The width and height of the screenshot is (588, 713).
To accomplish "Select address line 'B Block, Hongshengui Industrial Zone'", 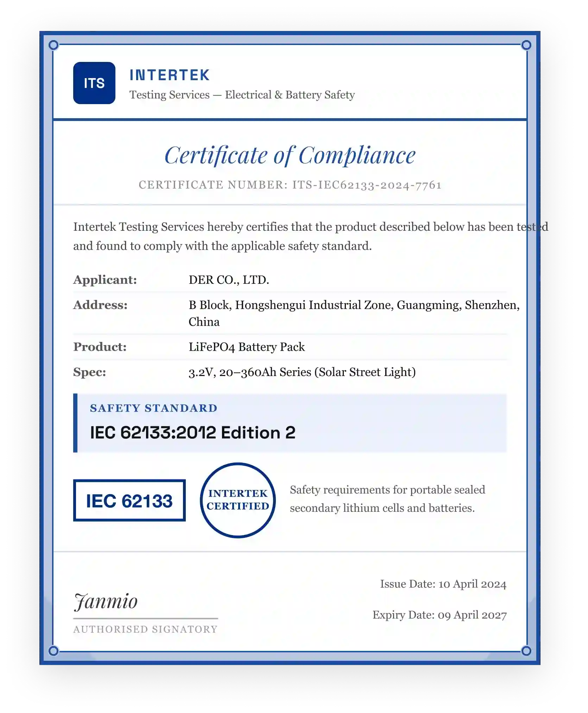I will [354, 305].
